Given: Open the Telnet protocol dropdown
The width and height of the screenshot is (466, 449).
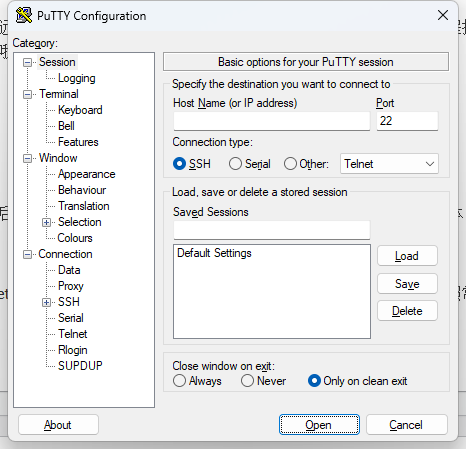Looking at the screenshot, I should point(389,164).
